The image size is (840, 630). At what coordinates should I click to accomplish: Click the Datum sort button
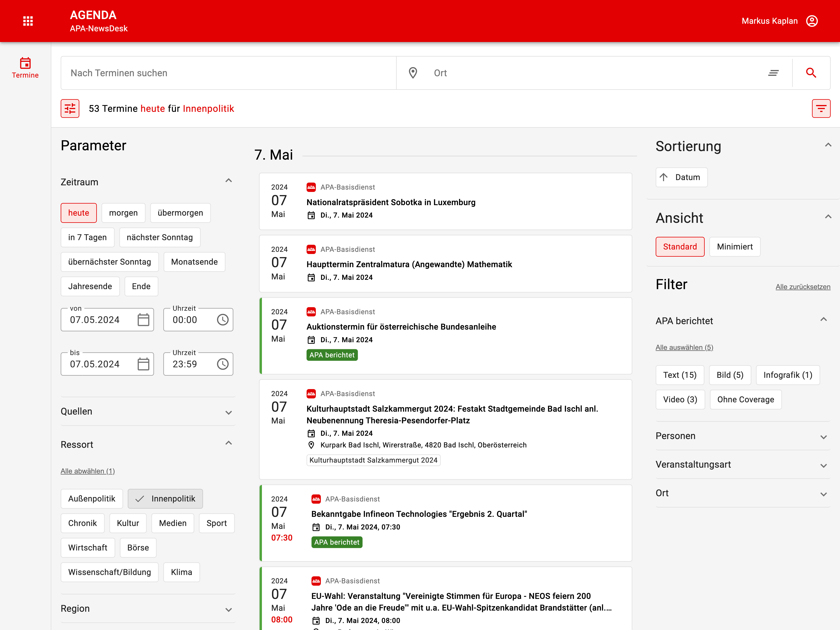(681, 177)
